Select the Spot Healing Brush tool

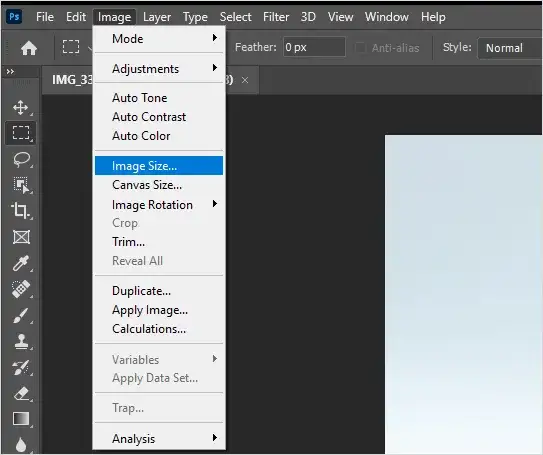coord(21,289)
